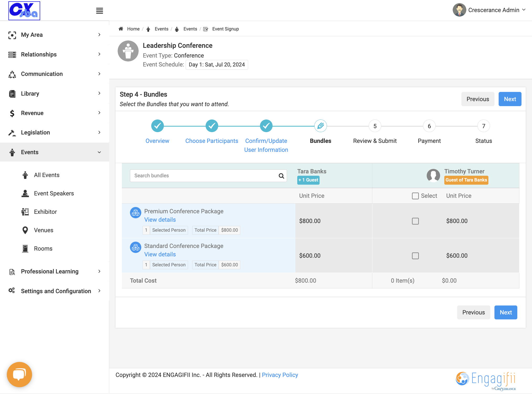The height and width of the screenshot is (394, 532).
Task: Click the Home breadcrumb house icon
Action: tap(121, 29)
